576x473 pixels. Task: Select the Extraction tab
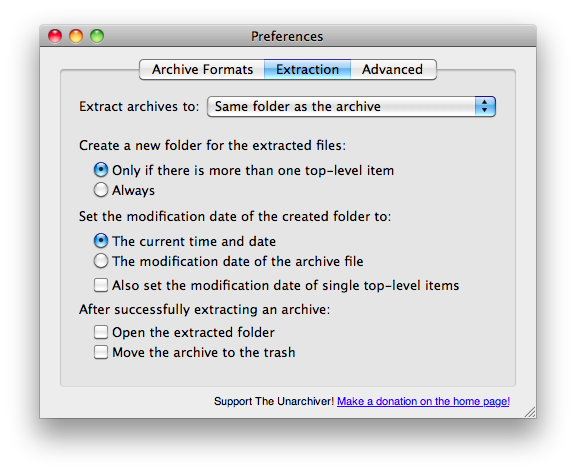[x=307, y=69]
